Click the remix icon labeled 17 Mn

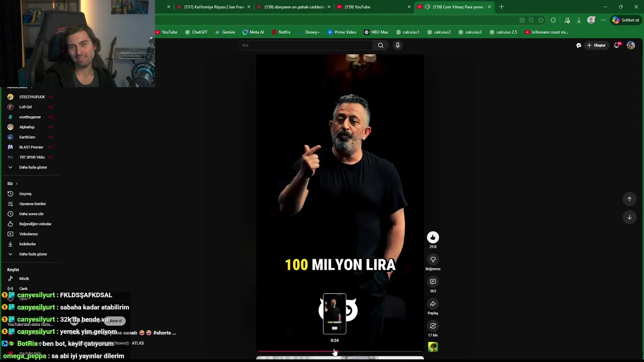433,326
